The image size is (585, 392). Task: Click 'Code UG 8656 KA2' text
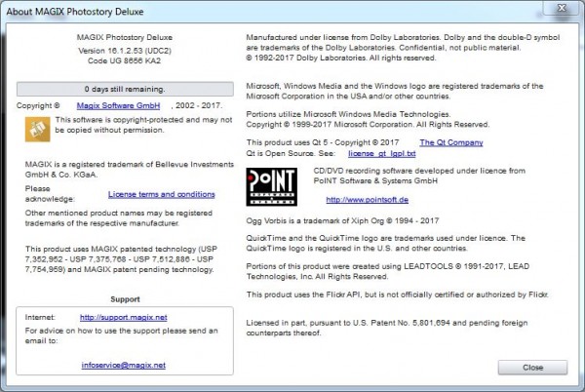124,60
